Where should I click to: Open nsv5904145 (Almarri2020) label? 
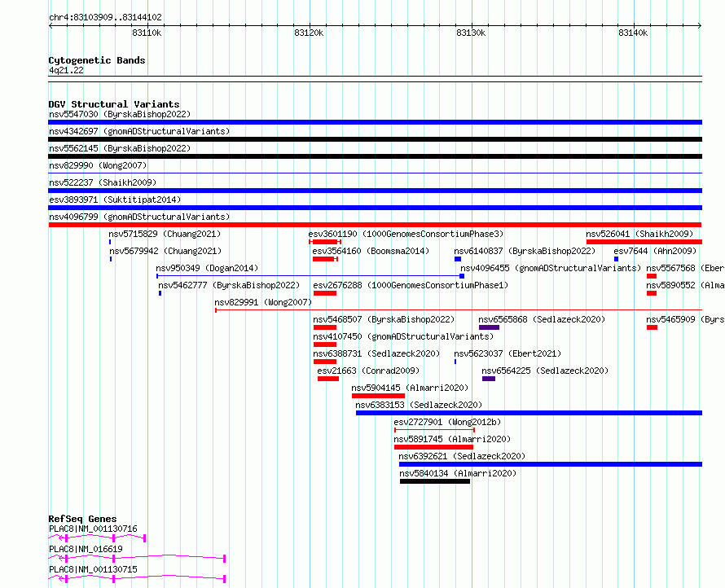click(410, 388)
